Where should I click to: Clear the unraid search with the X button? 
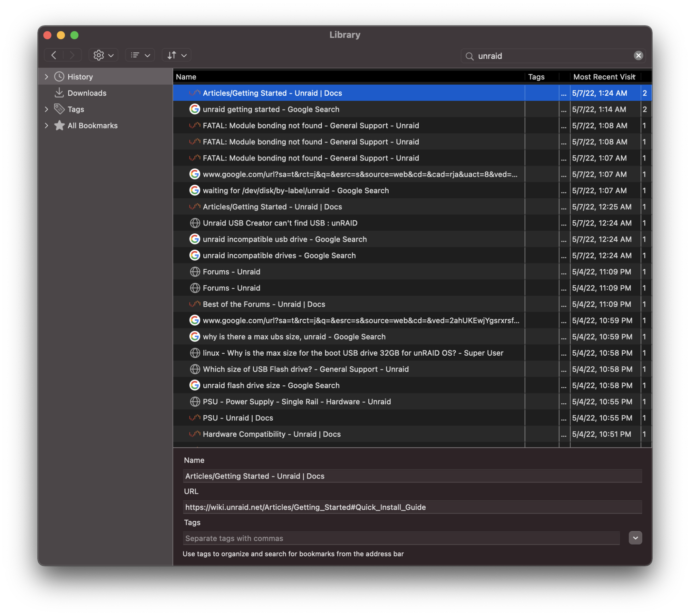click(x=638, y=56)
